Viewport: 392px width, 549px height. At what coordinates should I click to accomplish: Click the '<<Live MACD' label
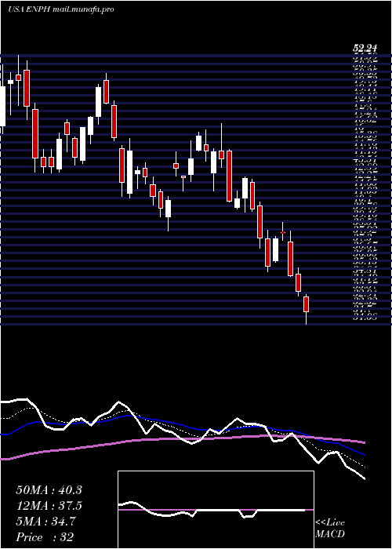click(x=330, y=529)
